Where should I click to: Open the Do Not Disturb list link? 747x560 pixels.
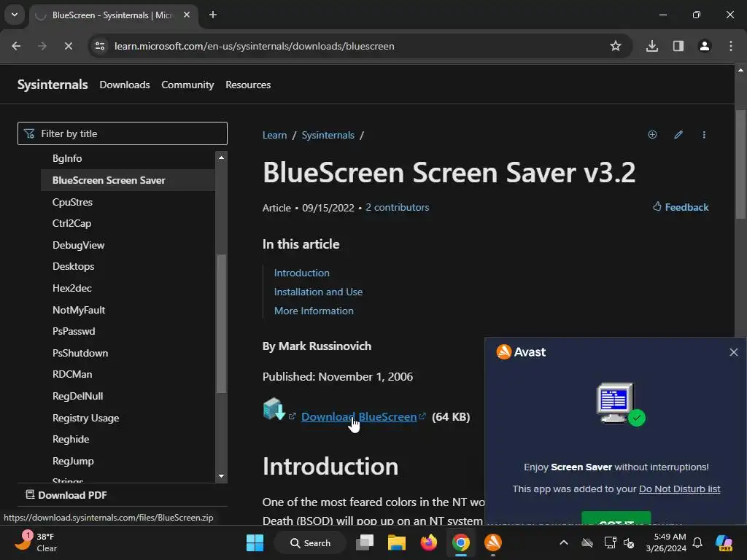[x=679, y=489]
